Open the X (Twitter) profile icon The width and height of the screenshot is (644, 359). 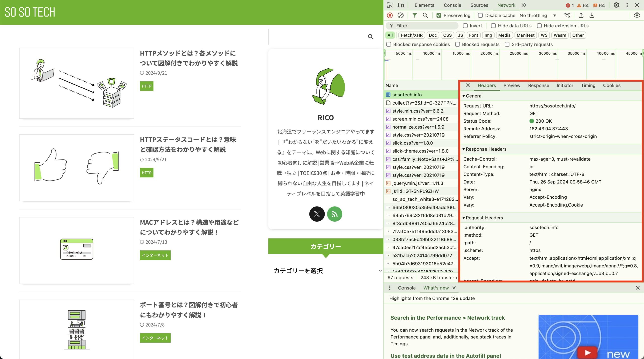point(317,214)
